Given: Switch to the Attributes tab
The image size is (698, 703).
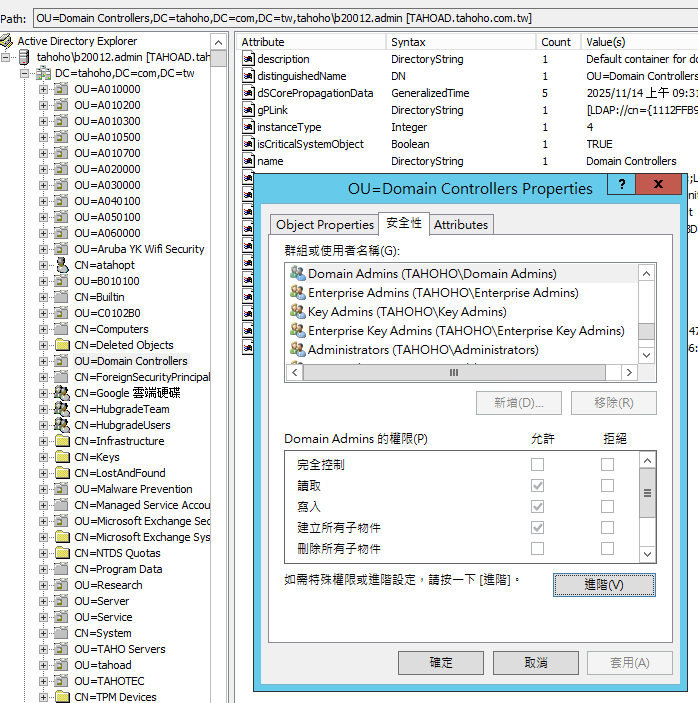Looking at the screenshot, I should coord(460,225).
